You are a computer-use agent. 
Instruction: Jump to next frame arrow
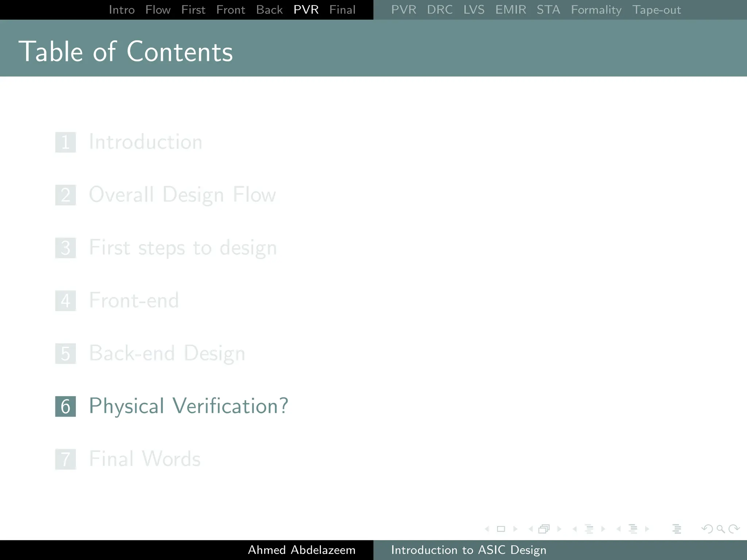click(559, 529)
